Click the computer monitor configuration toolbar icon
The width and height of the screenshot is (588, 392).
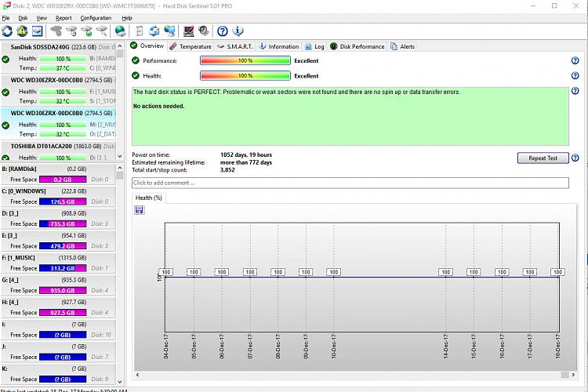(x=188, y=31)
